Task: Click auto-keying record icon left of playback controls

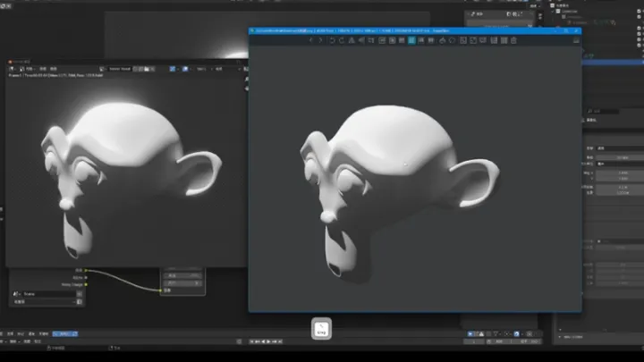Action: (x=240, y=341)
